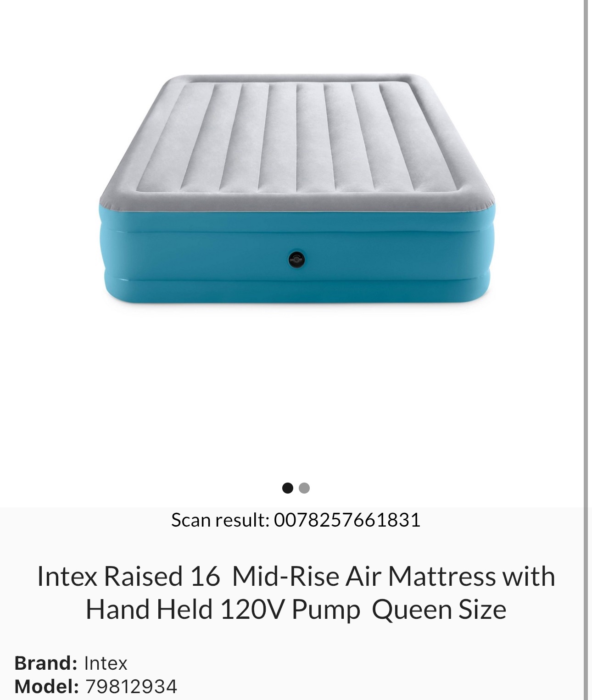This screenshot has width=592, height=700.
Task: Tap the white area below mattress image
Action: point(296,390)
